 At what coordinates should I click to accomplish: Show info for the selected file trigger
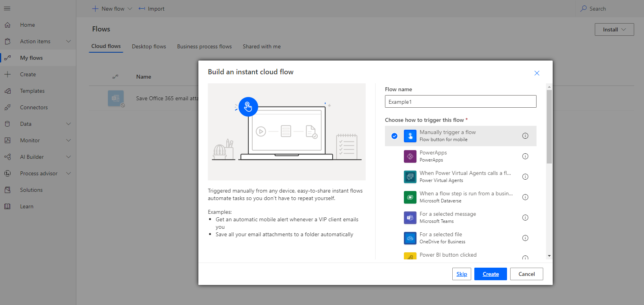pos(525,238)
